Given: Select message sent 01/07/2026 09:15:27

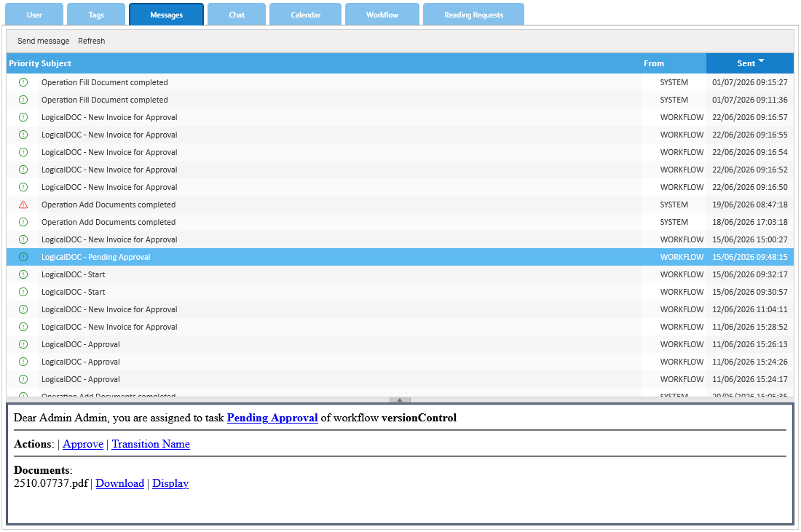Looking at the screenshot, I should click(400, 82).
